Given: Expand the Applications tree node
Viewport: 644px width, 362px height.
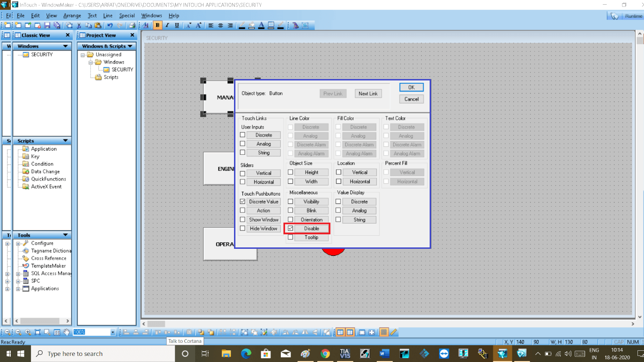Looking at the screenshot, I should (x=18, y=289).
